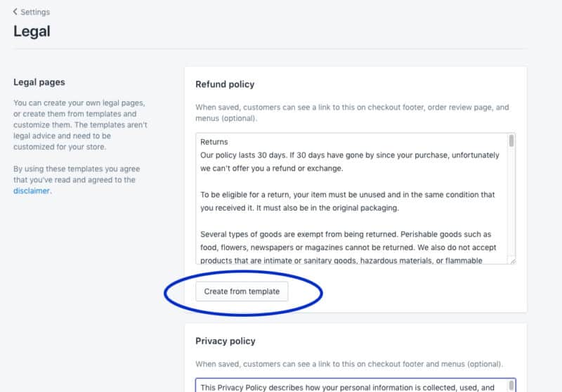
Task: Click the Refund policy 'When saved' description
Action: (x=352, y=112)
